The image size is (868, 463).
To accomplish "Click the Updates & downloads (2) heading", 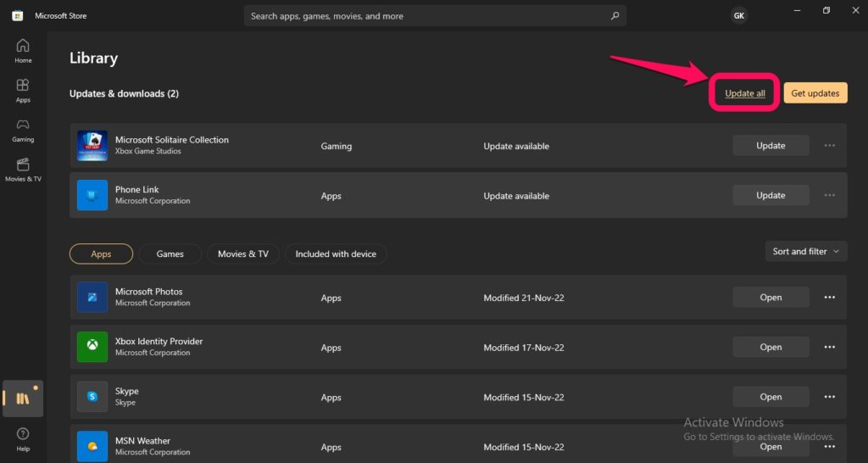I will pyautogui.click(x=124, y=93).
